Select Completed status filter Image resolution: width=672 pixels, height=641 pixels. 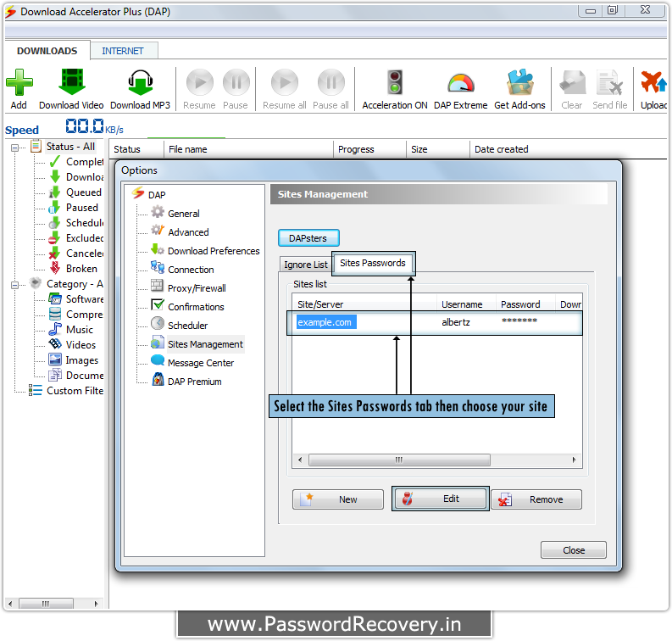coord(77,162)
